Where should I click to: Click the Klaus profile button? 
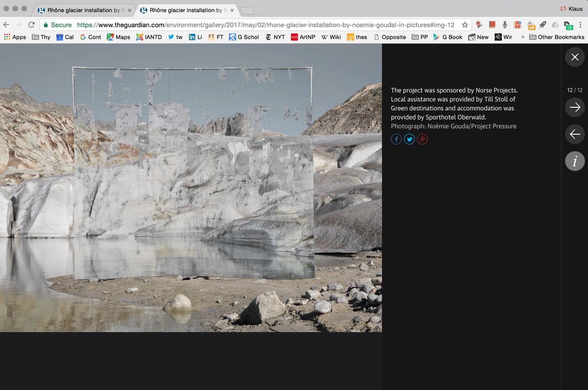[x=571, y=8]
